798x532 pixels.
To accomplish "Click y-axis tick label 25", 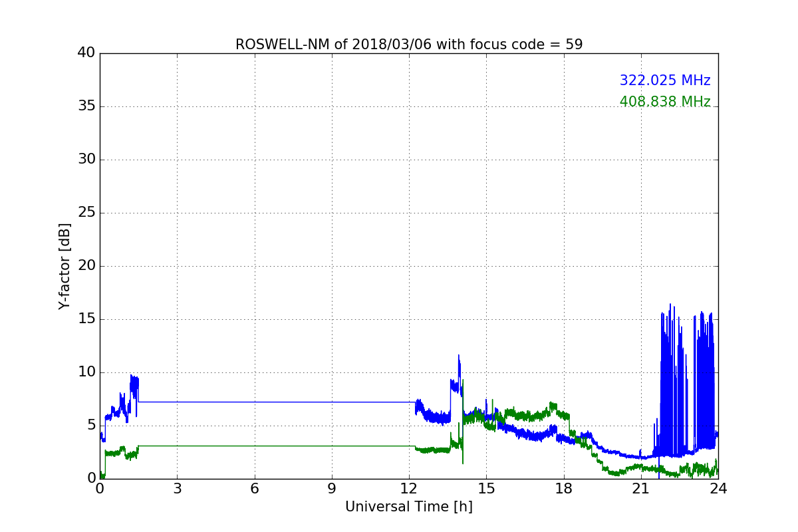I will tap(86, 213).
